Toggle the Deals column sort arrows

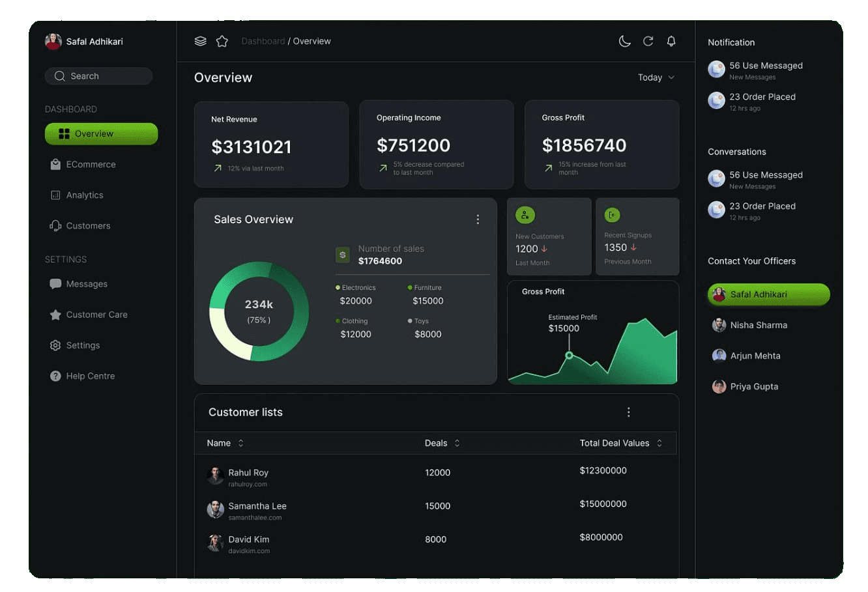pyautogui.click(x=457, y=443)
